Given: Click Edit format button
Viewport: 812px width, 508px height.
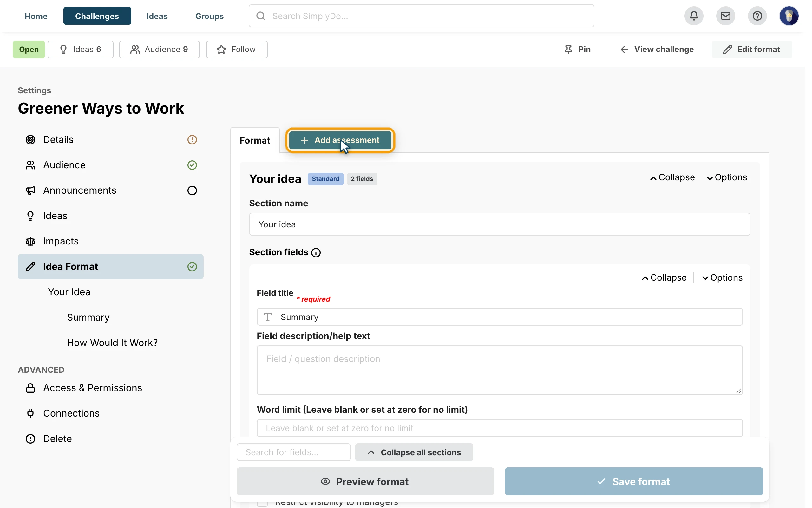Looking at the screenshot, I should point(752,50).
